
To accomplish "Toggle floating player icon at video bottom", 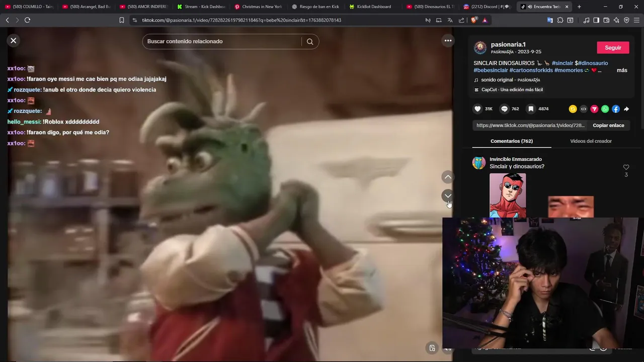I will point(432,348).
